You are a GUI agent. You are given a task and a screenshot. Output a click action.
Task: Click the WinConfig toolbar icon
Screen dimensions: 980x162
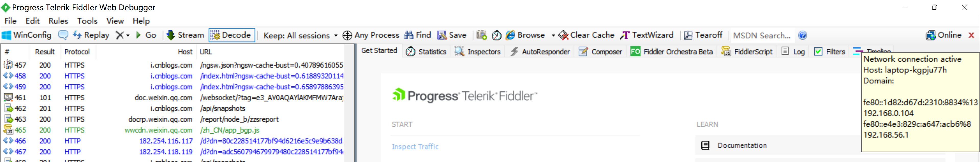coord(7,35)
